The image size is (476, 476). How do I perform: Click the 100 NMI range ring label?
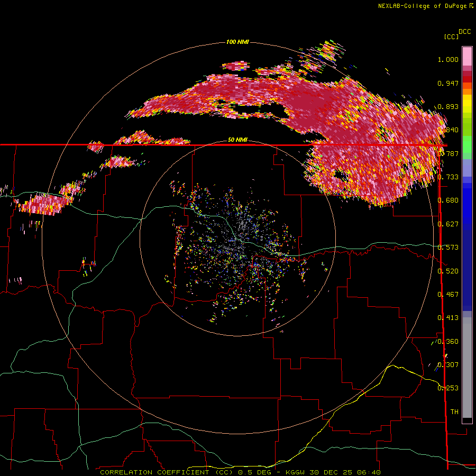(237, 42)
